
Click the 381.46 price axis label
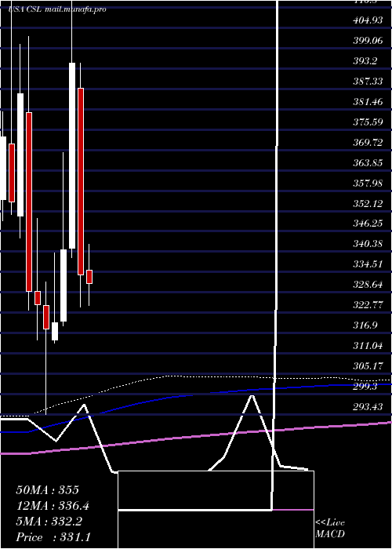pos(368,102)
